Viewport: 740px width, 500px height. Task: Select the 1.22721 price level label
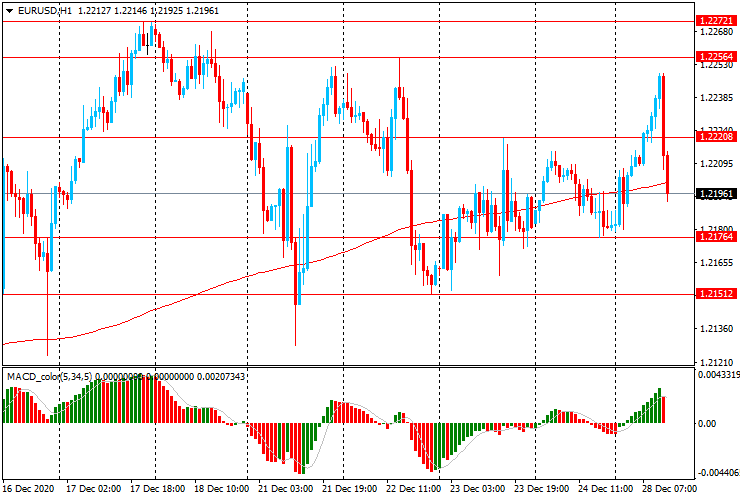coord(716,21)
